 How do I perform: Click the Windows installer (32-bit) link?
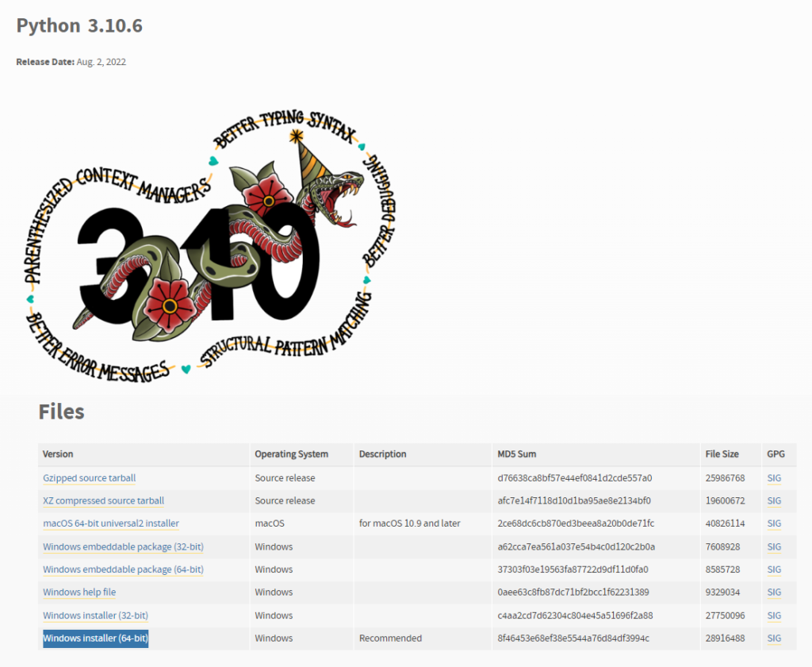coord(95,615)
